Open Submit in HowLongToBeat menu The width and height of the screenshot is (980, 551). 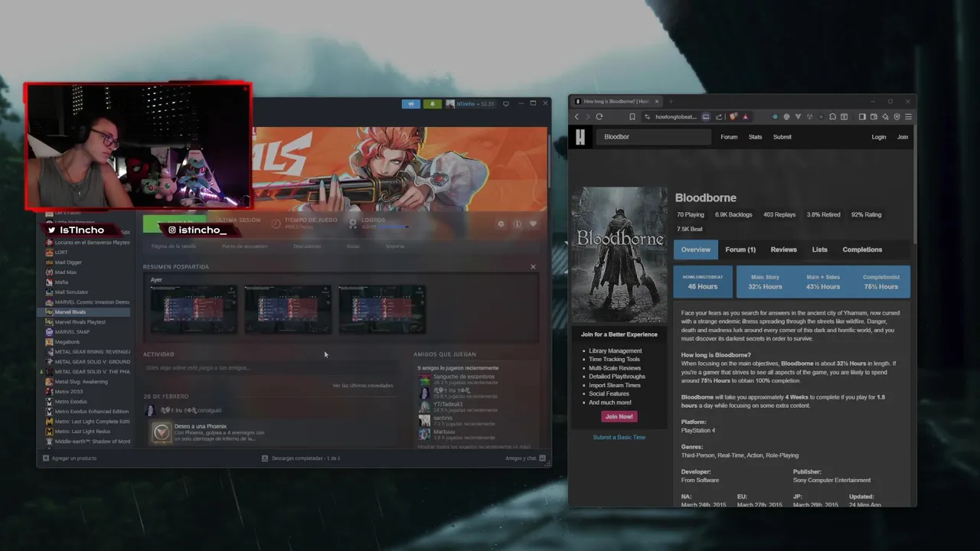tap(782, 137)
